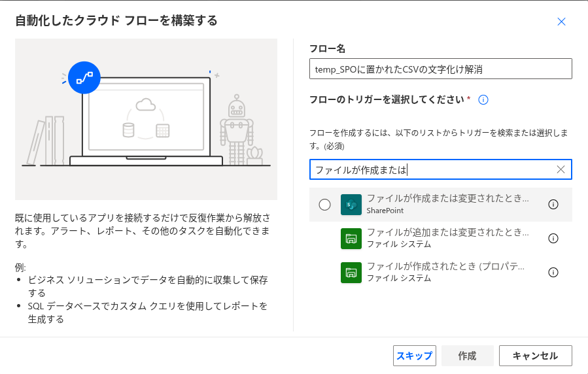Screen dimensions: 588x374
Task: Select the SharePoint trigger radio button
Action: [325, 205]
